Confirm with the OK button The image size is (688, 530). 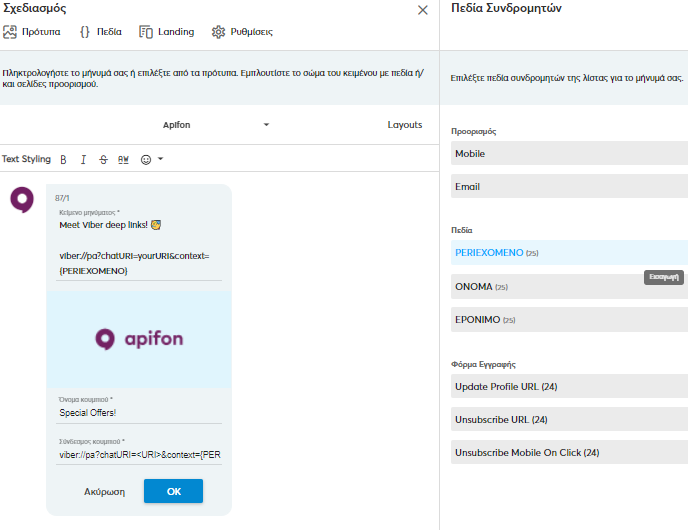tap(173, 491)
